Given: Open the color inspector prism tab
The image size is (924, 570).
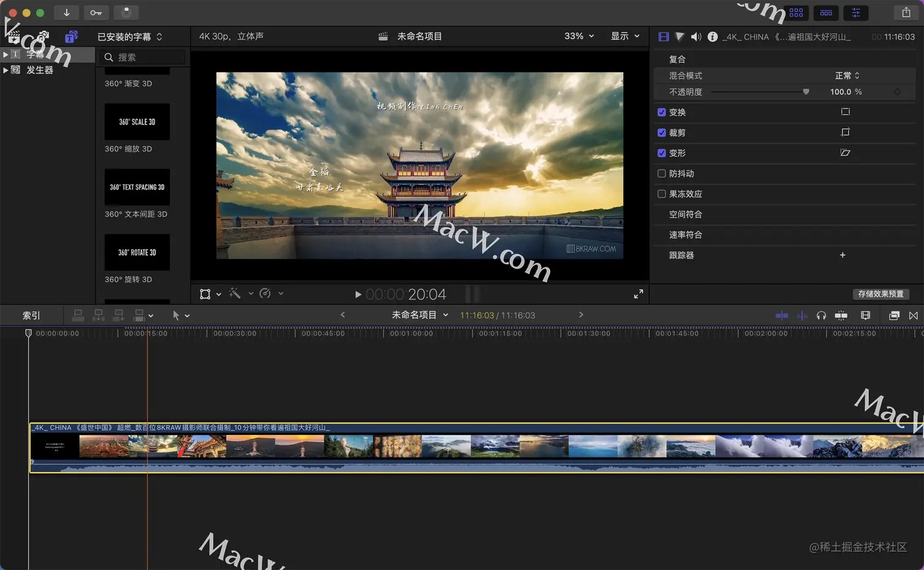Looking at the screenshot, I should click(x=680, y=37).
